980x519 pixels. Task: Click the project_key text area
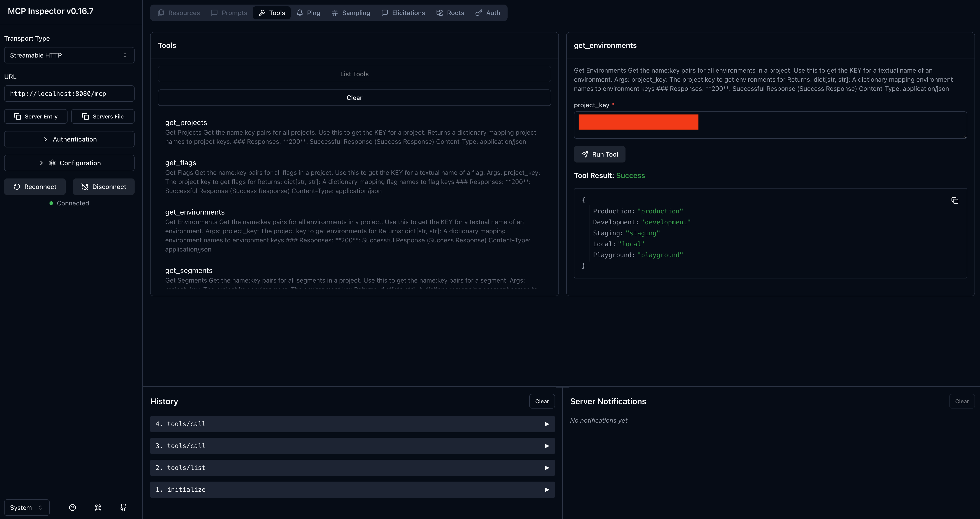click(x=770, y=125)
